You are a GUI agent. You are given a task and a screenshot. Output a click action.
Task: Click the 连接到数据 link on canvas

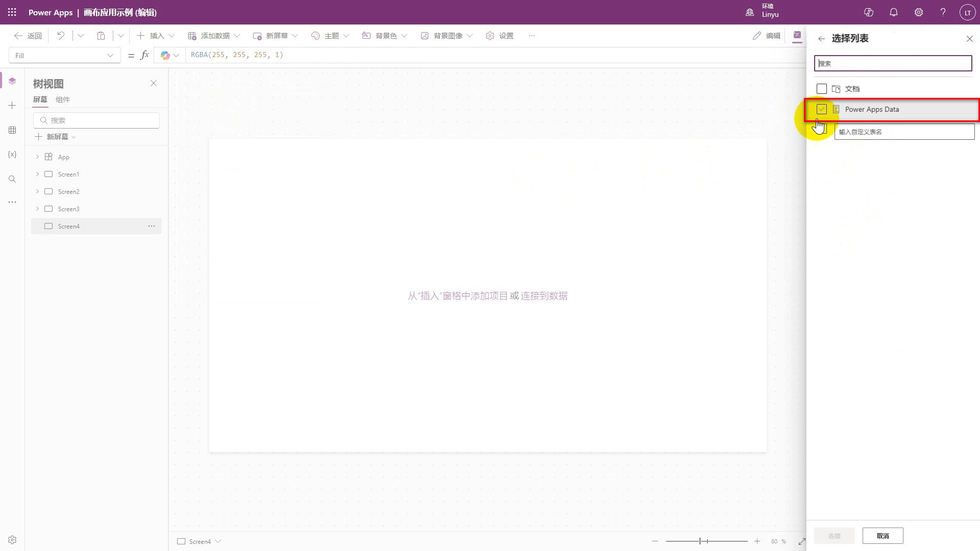(x=544, y=296)
